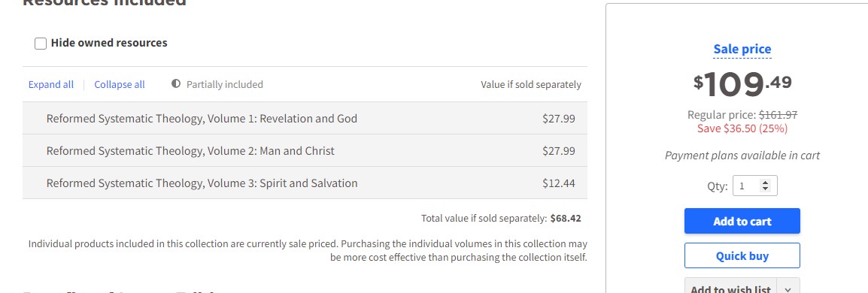
Task: Click into the Qty input field
Action: 748,186
